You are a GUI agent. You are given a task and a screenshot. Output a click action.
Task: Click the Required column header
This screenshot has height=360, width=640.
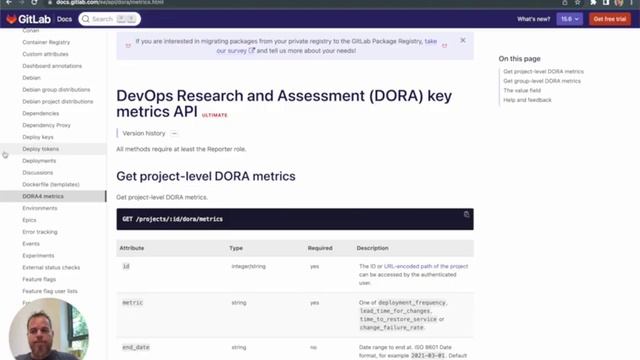click(320, 248)
